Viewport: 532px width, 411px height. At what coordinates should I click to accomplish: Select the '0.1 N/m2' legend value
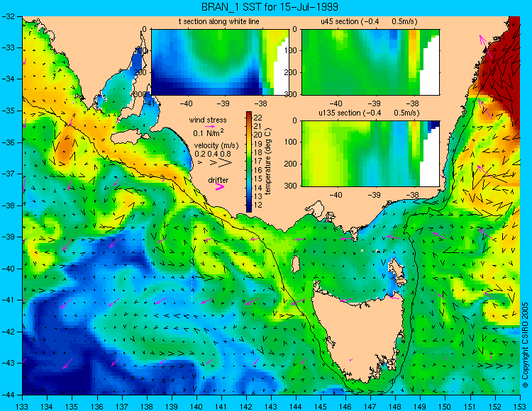coord(209,133)
